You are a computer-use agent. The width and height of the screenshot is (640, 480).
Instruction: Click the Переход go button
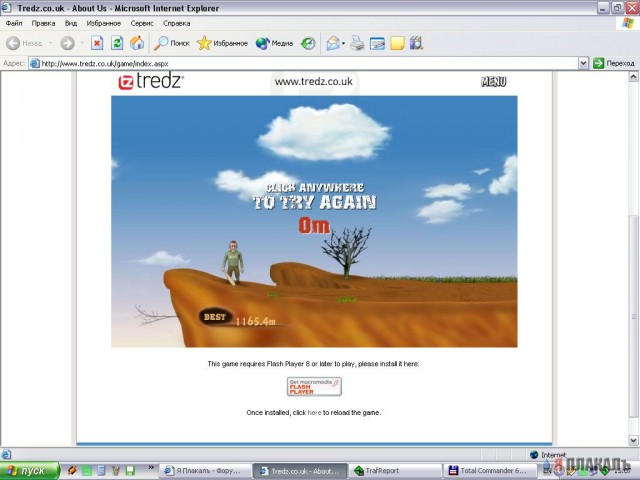[x=614, y=63]
